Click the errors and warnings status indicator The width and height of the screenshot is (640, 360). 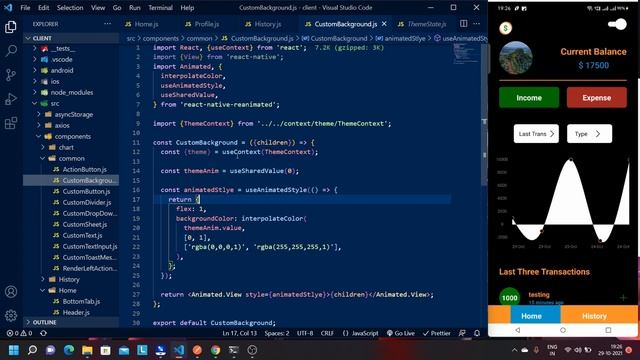19,333
